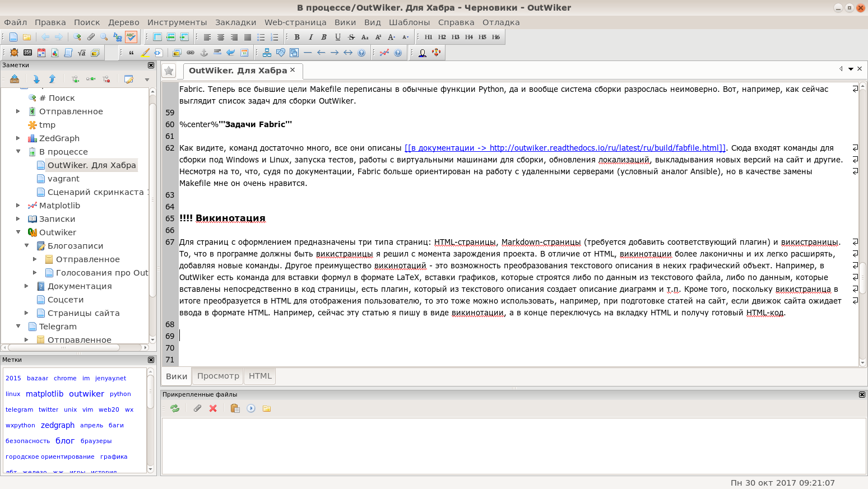This screenshot has width=868, height=489.
Task: Click the diagram plugin icon
Action: click(267, 53)
